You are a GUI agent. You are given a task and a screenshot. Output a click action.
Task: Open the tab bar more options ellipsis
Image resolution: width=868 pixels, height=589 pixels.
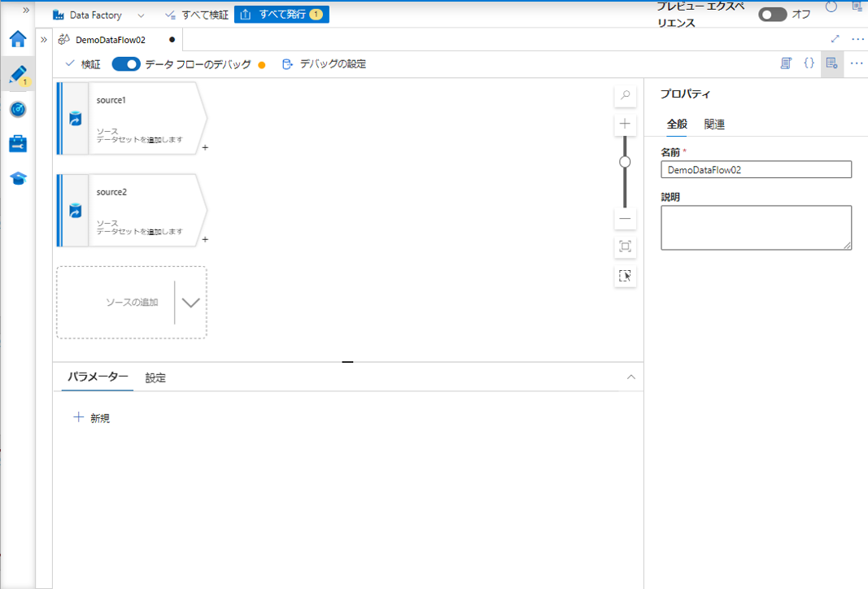(857, 39)
